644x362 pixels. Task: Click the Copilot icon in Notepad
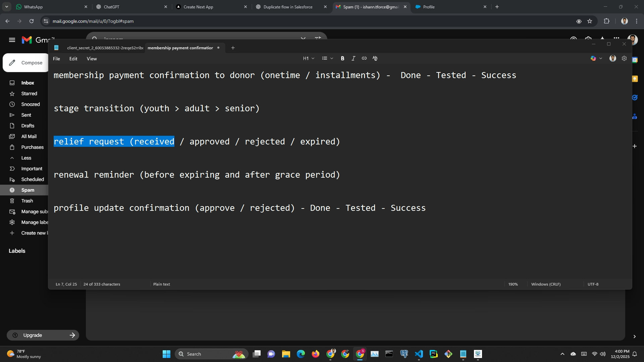(593, 58)
